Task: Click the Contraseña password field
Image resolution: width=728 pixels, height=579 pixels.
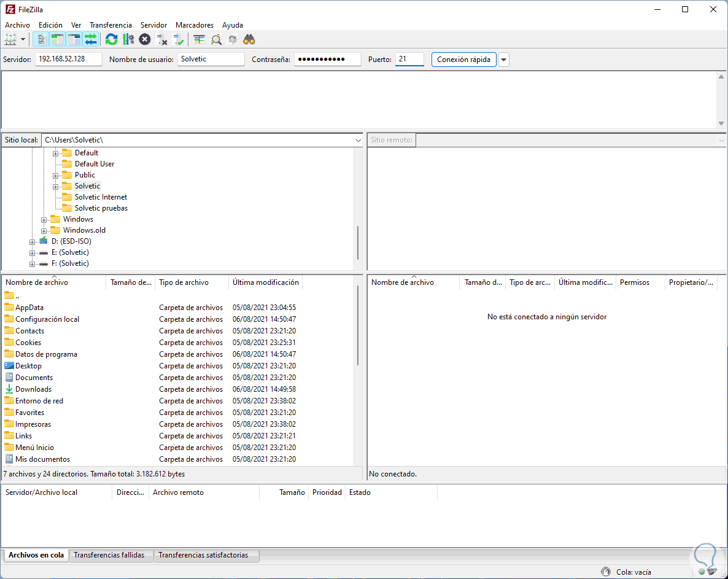Action: click(x=327, y=59)
